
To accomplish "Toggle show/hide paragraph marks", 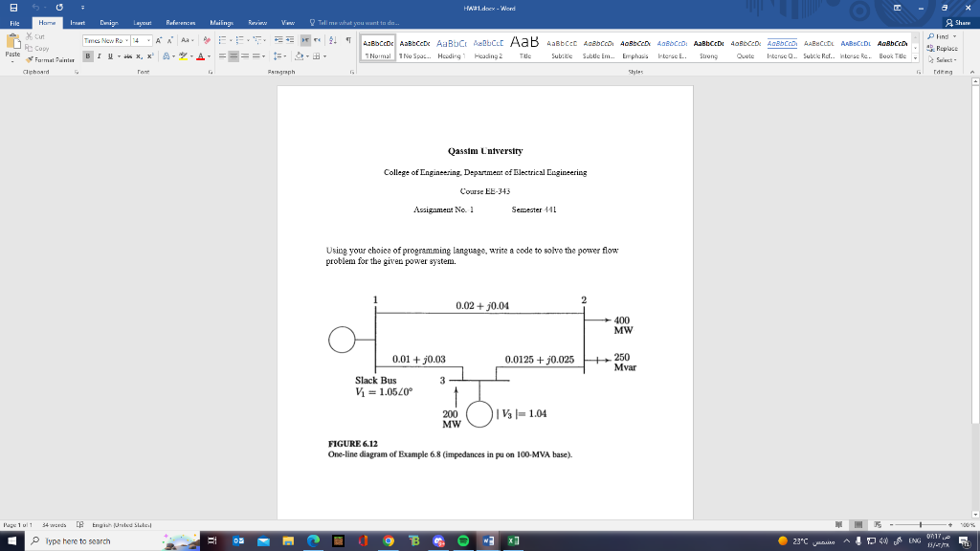I will 348,40.
